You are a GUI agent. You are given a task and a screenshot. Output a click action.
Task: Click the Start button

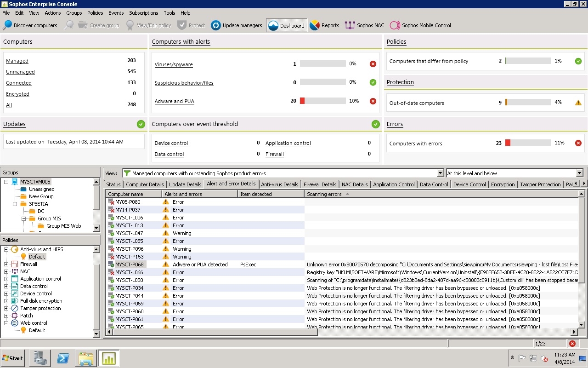point(13,358)
